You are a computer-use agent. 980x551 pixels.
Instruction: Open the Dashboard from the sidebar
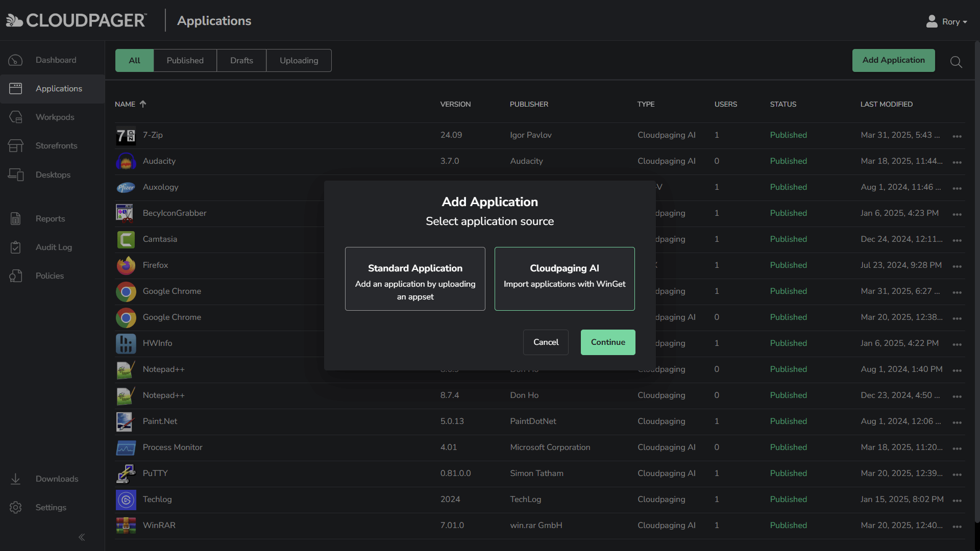coord(56,60)
